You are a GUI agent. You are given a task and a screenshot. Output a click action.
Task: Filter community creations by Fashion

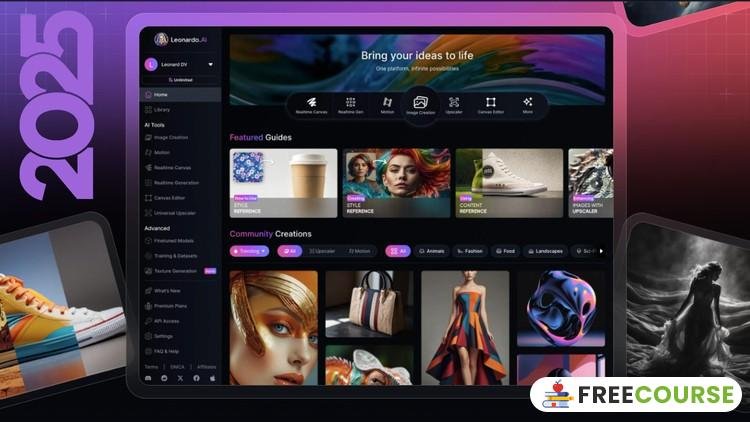[470, 251]
